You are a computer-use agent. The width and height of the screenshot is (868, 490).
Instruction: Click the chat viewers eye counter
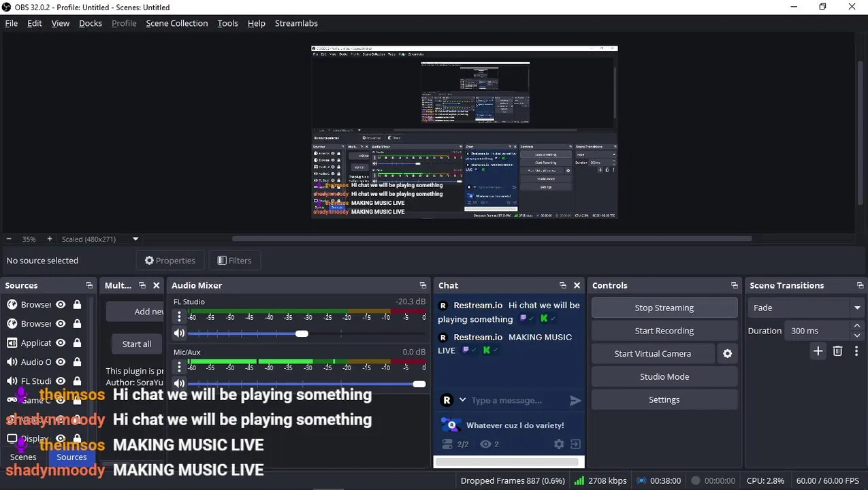pyautogui.click(x=489, y=444)
